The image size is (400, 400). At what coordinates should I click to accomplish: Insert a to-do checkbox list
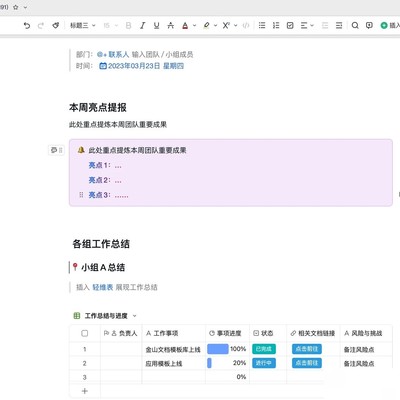[290, 25]
